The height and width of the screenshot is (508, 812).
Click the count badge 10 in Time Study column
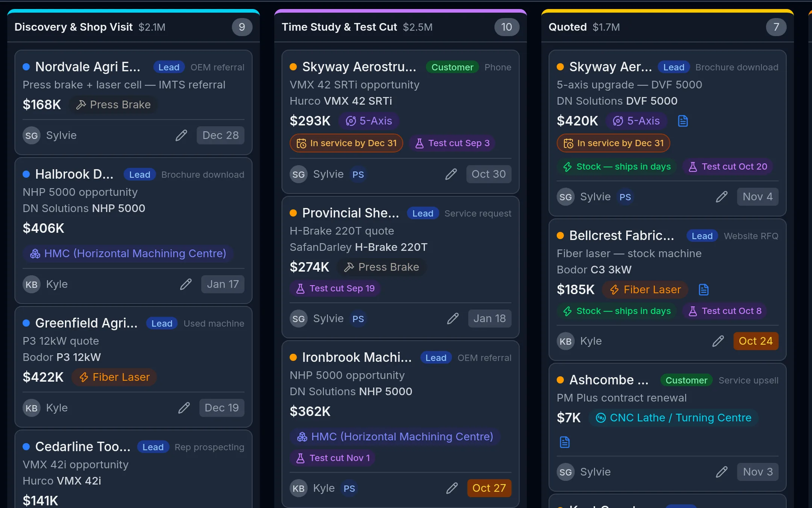506,27
